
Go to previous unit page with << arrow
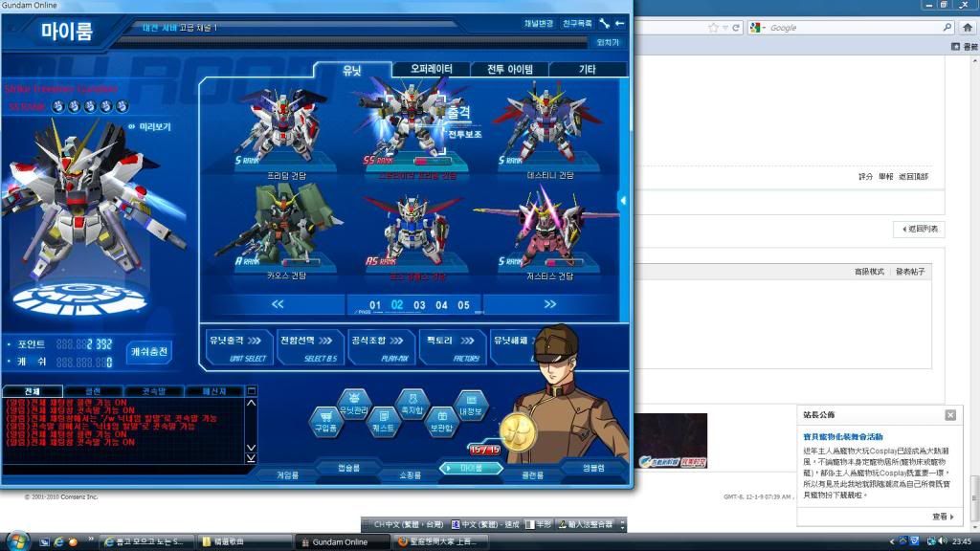pyautogui.click(x=278, y=304)
